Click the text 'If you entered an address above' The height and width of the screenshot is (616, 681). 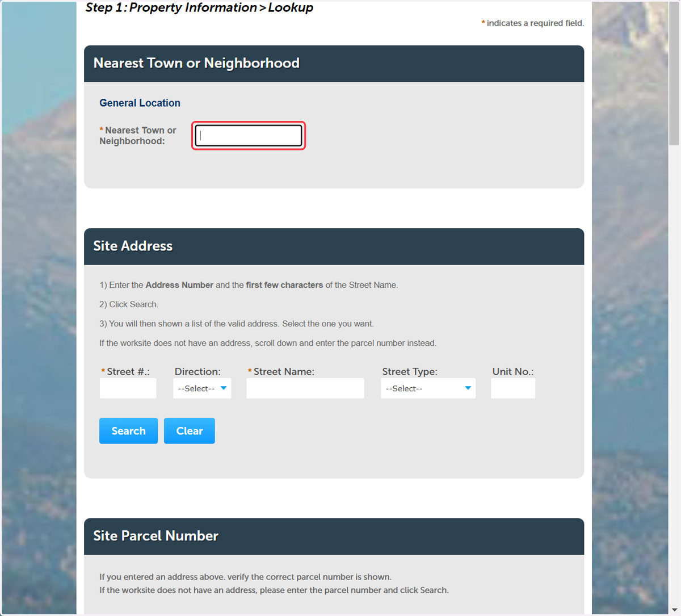(x=245, y=577)
